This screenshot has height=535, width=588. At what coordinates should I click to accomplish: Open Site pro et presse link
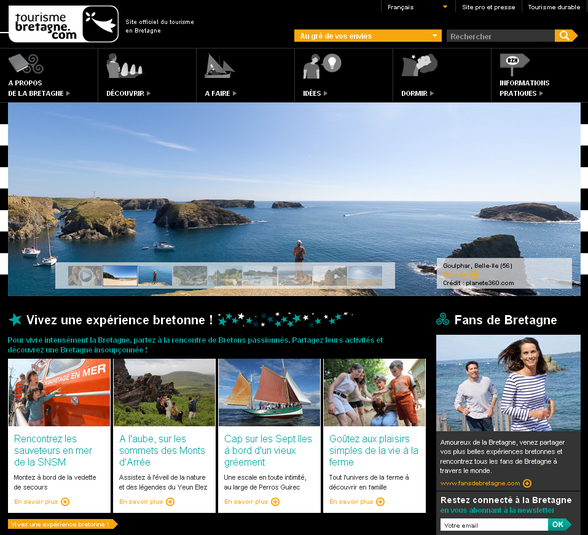click(488, 7)
